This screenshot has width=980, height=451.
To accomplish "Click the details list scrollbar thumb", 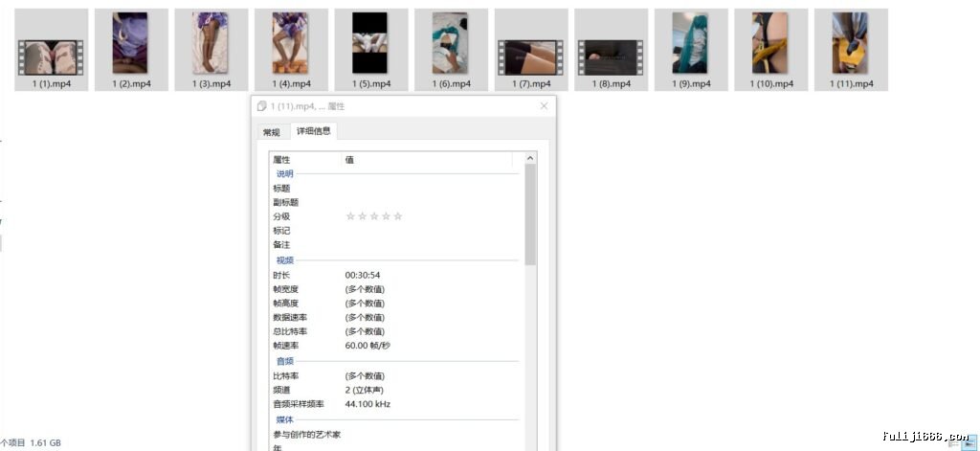I will click(x=530, y=214).
